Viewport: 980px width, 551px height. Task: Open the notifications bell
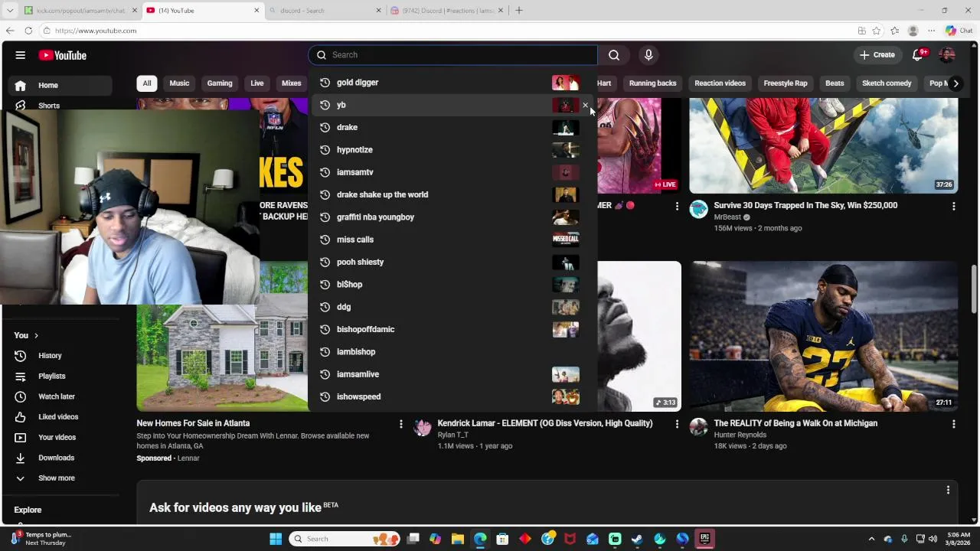(918, 55)
